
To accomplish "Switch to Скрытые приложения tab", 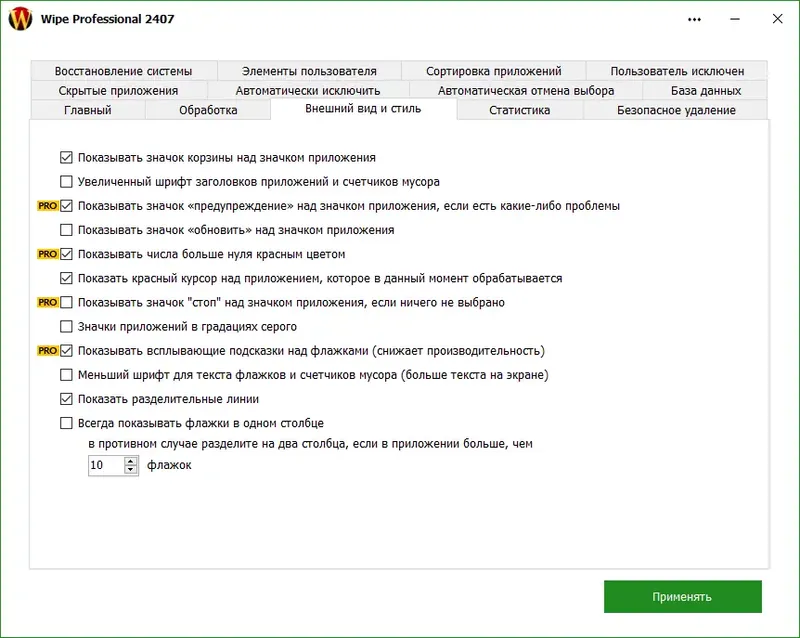I will pyautogui.click(x=121, y=89).
